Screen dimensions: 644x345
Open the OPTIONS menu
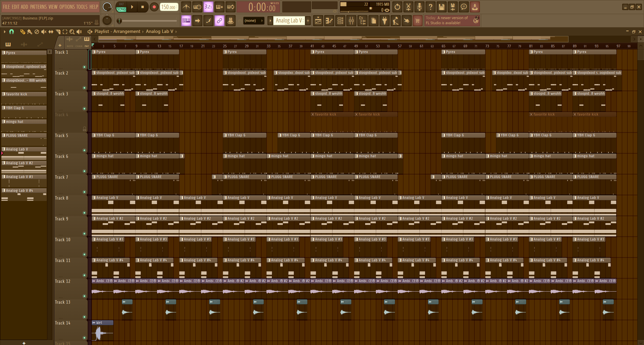(x=67, y=7)
